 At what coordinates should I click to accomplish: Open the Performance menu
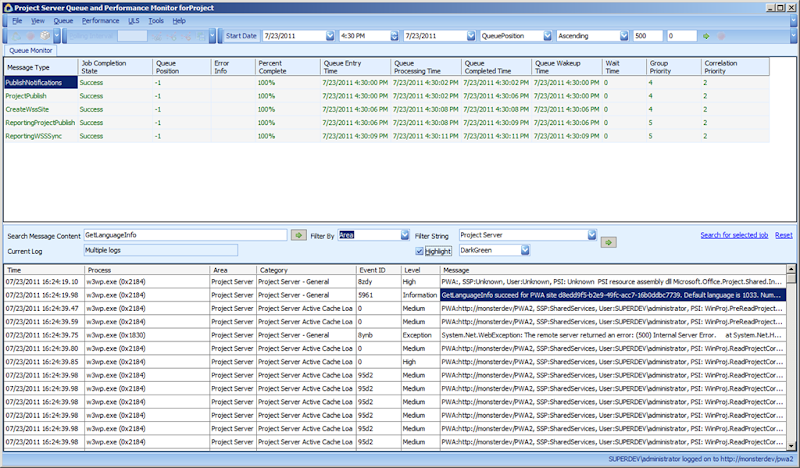(x=99, y=20)
